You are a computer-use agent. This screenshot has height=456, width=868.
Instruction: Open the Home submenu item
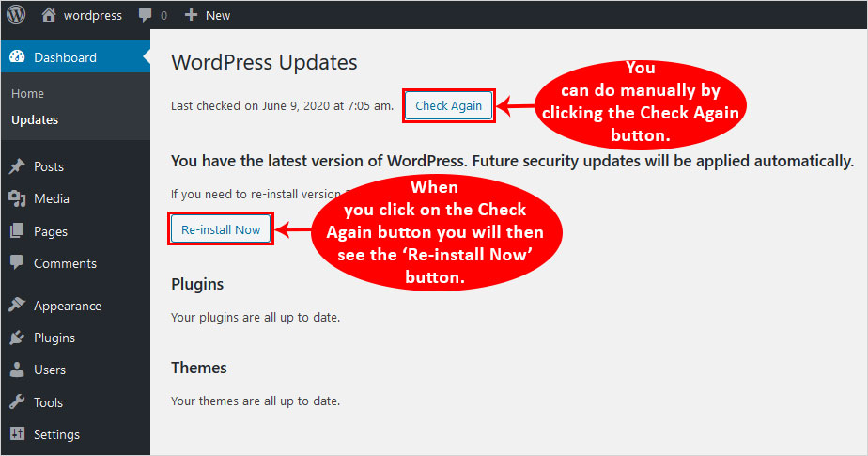(28, 94)
